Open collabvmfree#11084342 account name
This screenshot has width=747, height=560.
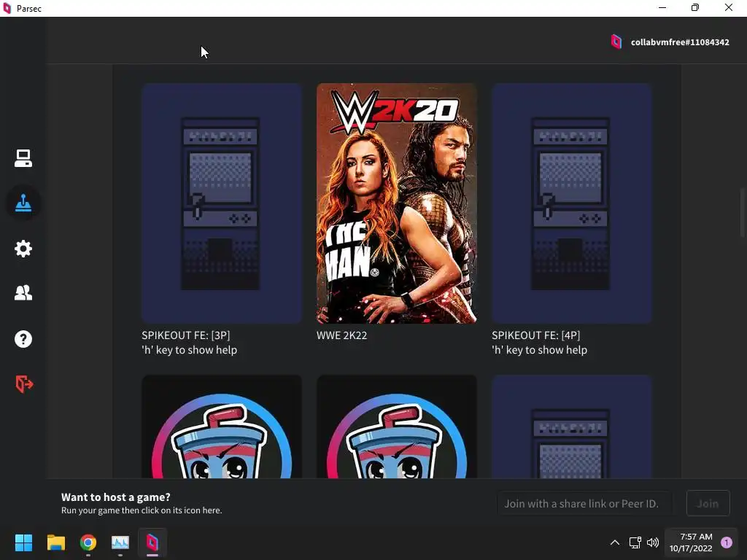point(680,42)
